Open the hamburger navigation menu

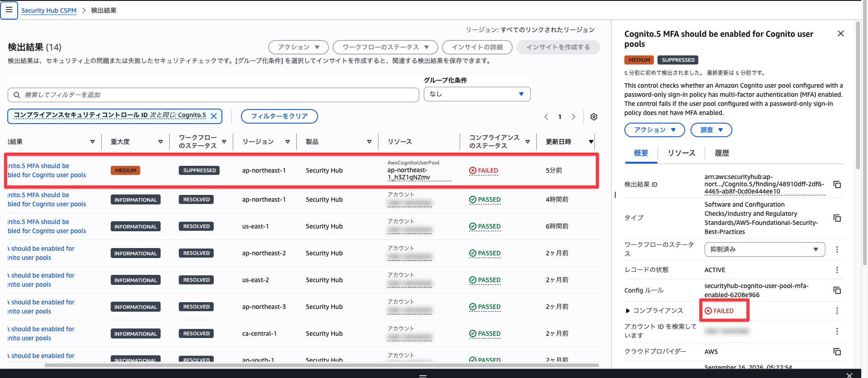[9, 10]
